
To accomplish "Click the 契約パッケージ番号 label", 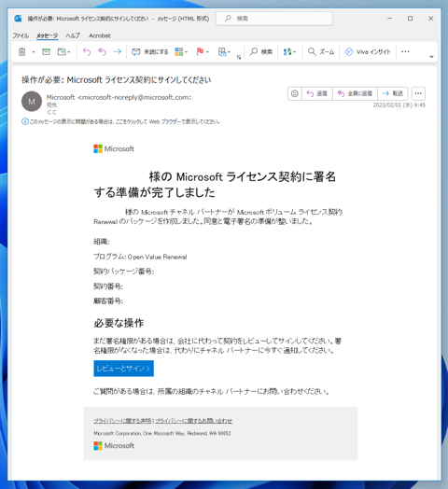I will click(x=124, y=272).
